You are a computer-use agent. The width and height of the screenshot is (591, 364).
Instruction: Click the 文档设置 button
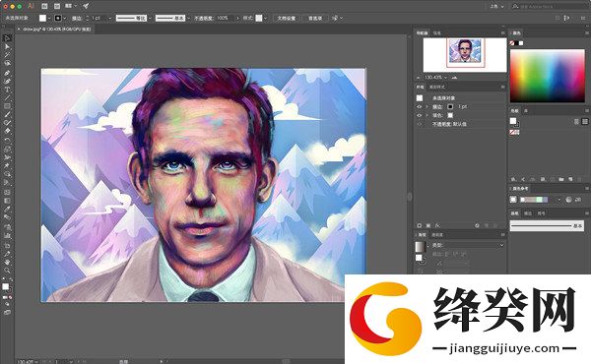pos(287,18)
